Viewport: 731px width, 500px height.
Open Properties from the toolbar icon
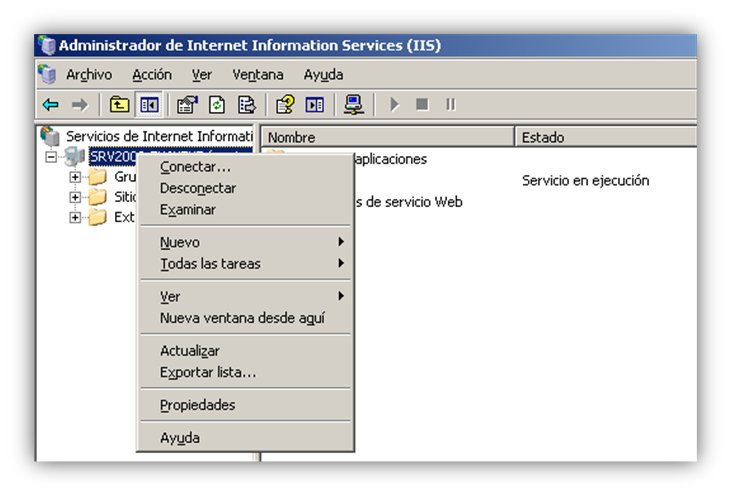[187, 105]
